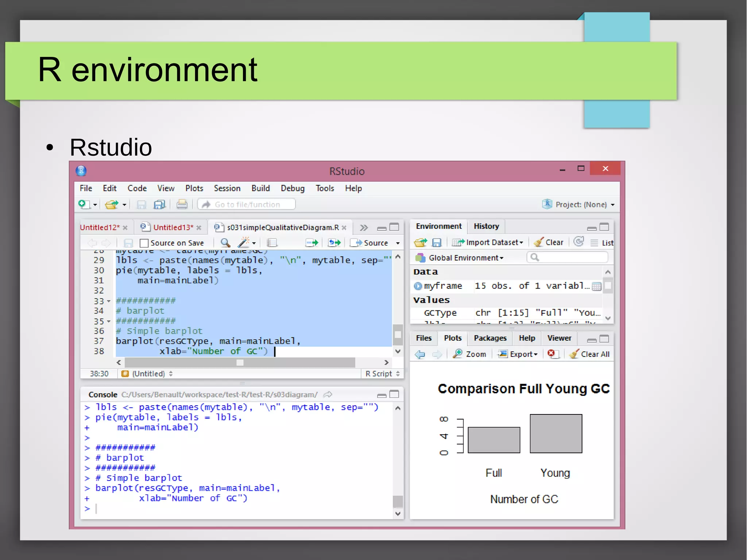The width and height of the screenshot is (747, 560).
Task: Close s031simpleQualitativeDiagram.R tab
Action: coord(344,228)
